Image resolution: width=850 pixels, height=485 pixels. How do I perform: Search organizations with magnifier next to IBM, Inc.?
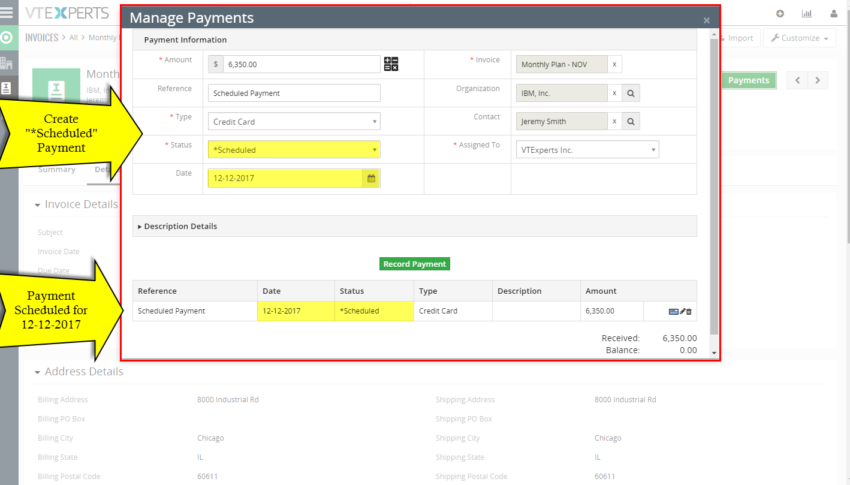pyautogui.click(x=631, y=93)
